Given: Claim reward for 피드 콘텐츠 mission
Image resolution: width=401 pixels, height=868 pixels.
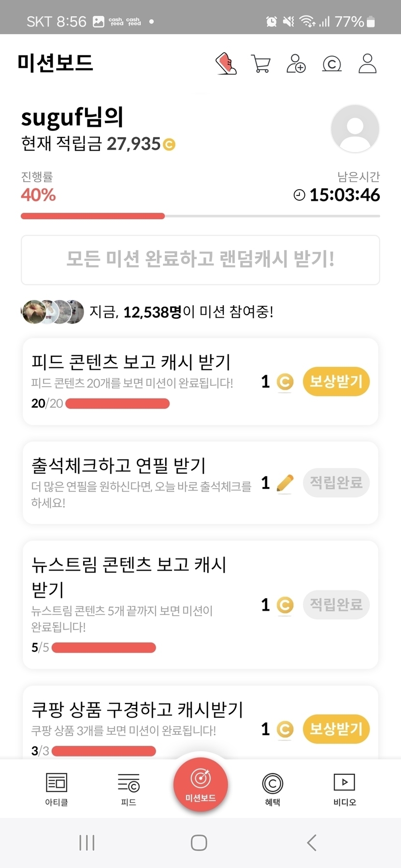Looking at the screenshot, I should (336, 381).
